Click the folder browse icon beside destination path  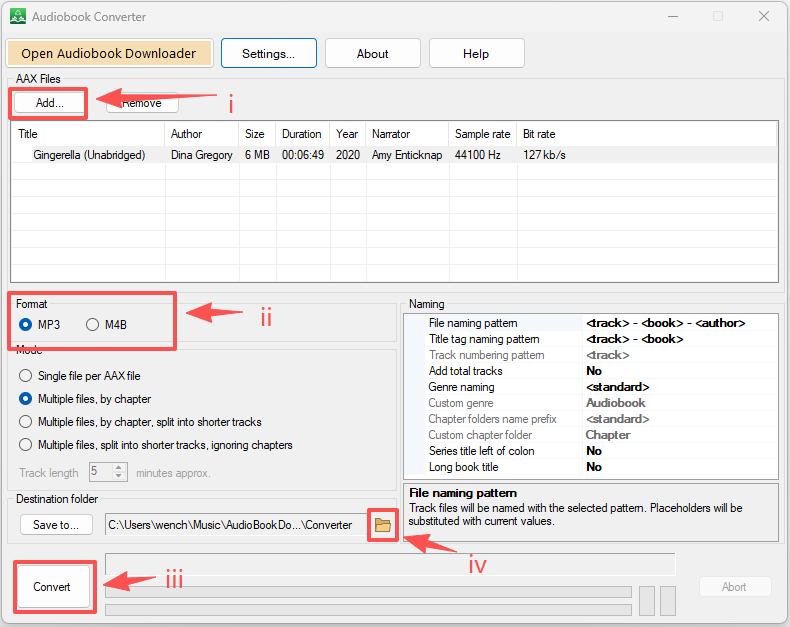tap(382, 524)
